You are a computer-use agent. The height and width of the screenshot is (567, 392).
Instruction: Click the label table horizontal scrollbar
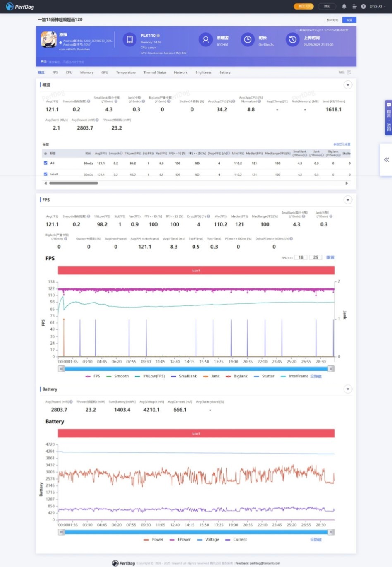[74, 183]
